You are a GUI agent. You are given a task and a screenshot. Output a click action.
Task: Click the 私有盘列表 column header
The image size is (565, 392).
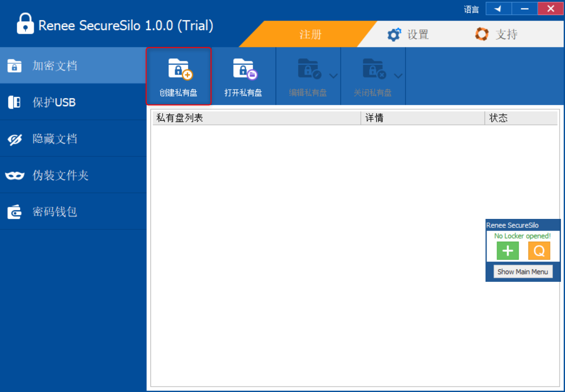tap(257, 118)
